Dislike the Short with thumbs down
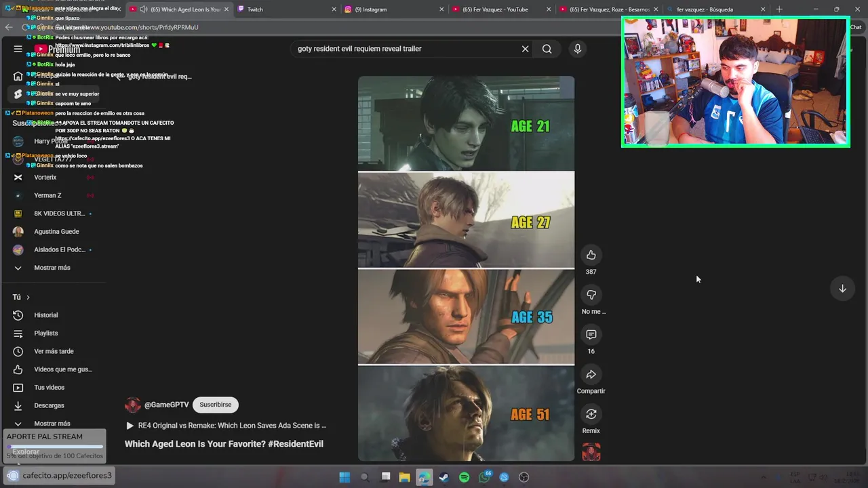The width and height of the screenshot is (868, 488). (591, 295)
